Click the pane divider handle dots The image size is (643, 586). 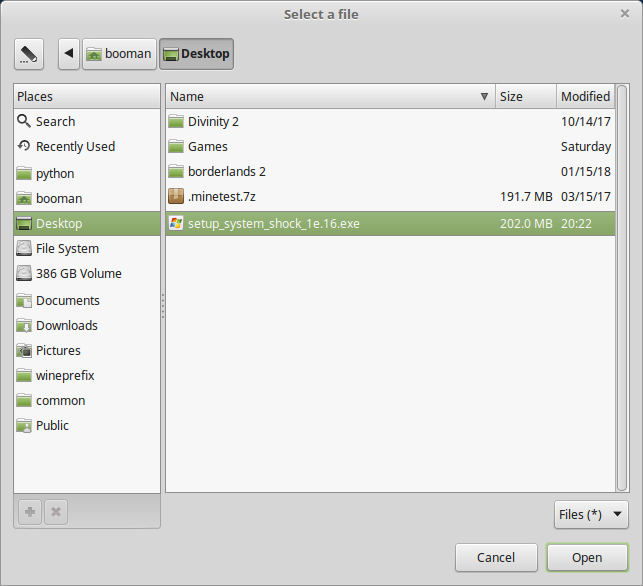163,306
